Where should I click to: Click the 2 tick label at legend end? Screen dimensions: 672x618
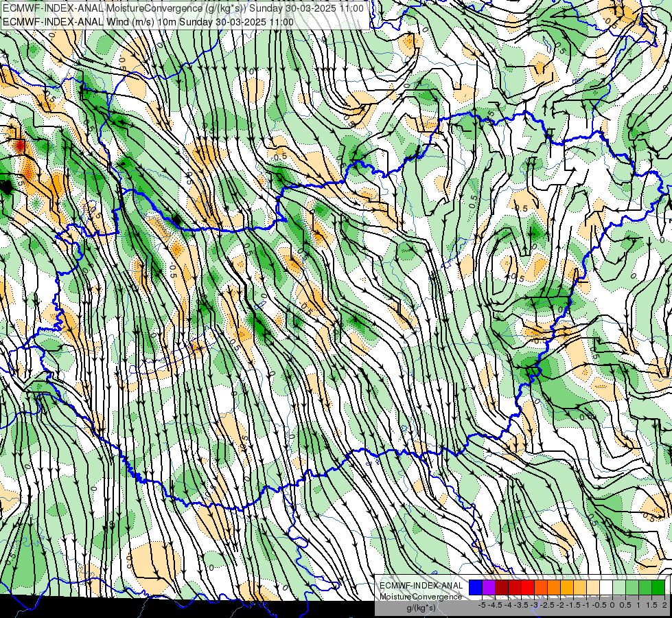click(x=664, y=605)
